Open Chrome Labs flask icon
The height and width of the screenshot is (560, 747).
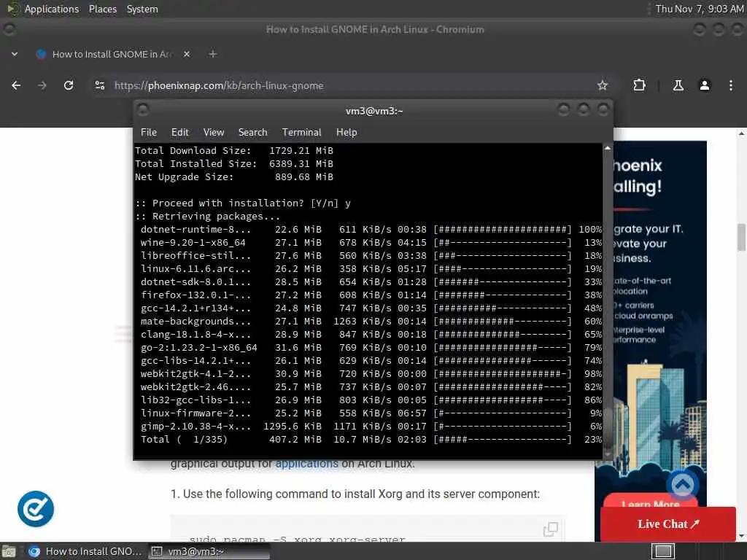678,86
